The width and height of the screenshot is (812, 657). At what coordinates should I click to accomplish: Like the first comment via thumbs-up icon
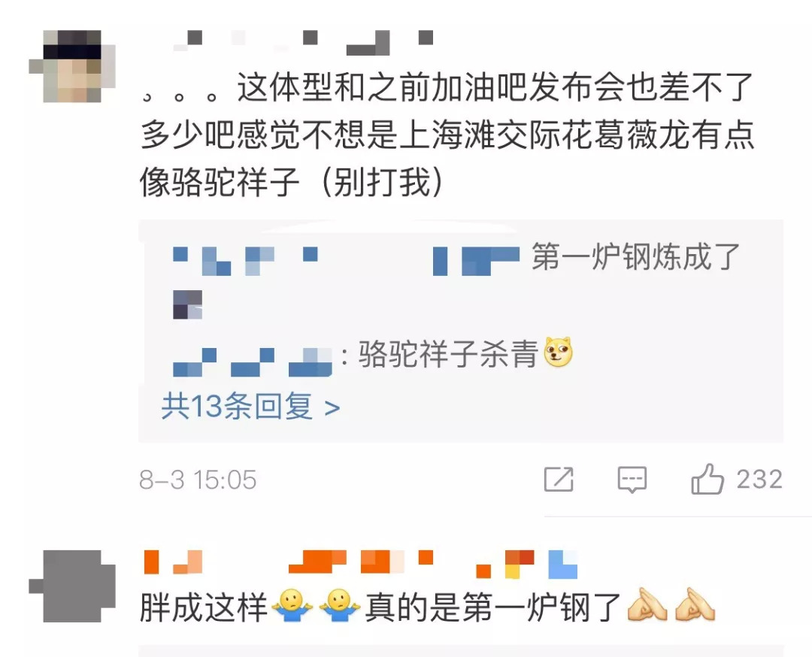coord(707,478)
